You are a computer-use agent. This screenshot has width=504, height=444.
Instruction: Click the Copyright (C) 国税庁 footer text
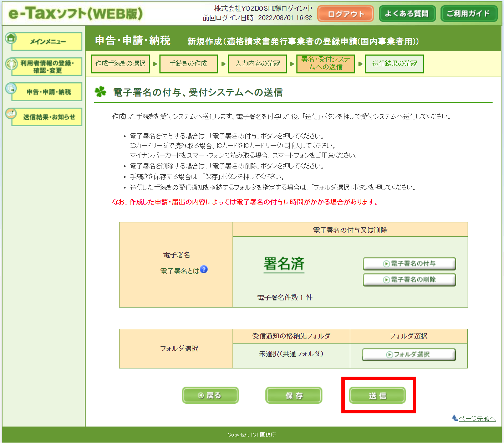252,435
